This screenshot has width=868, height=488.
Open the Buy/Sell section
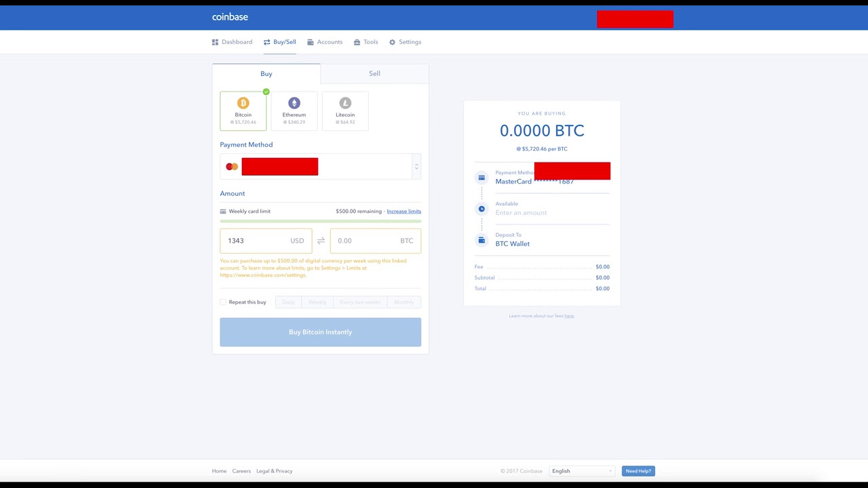(x=280, y=42)
